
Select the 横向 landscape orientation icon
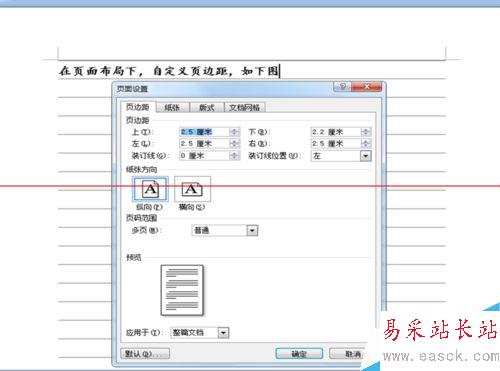point(192,189)
